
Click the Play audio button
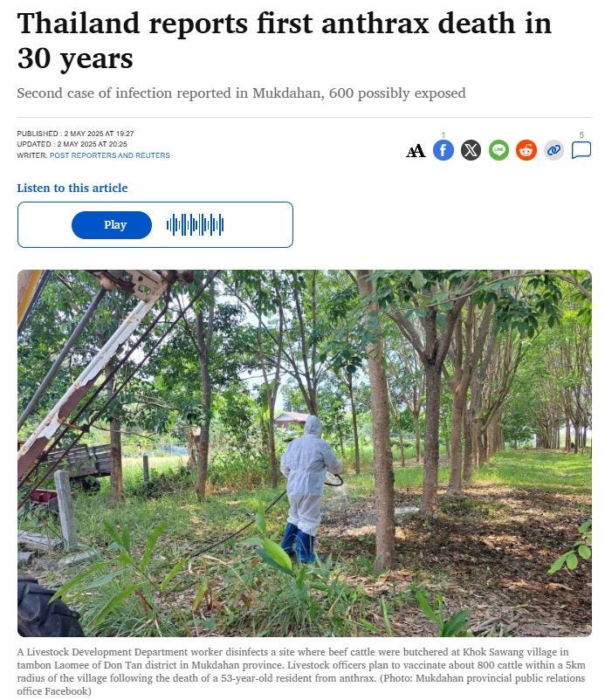[x=112, y=225]
